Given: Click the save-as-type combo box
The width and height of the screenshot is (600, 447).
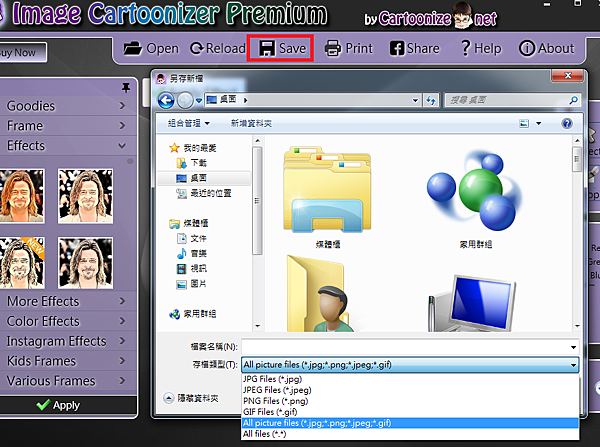Looking at the screenshot, I should coord(410,365).
